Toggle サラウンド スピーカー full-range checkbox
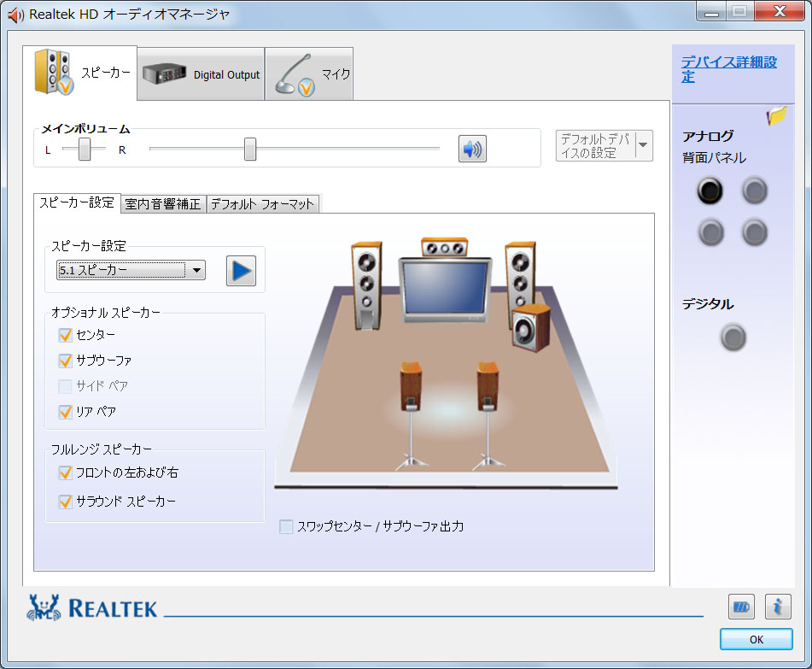The width and height of the screenshot is (812, 669). pos(65,502)
